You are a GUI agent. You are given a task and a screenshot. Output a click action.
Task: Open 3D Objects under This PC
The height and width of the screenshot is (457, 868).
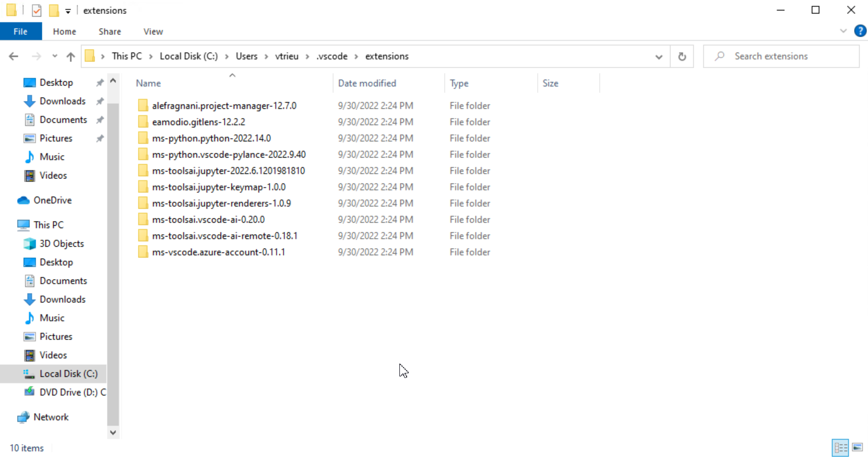point(61,244)
